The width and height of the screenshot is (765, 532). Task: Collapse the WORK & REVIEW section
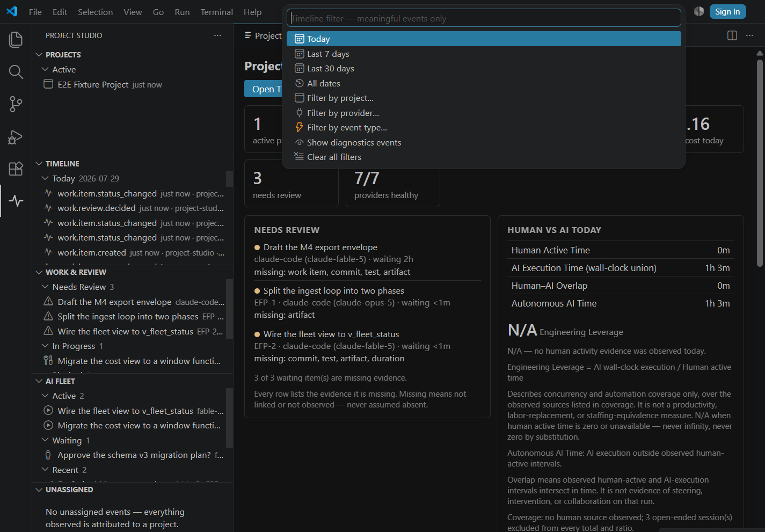coord(39,272)
